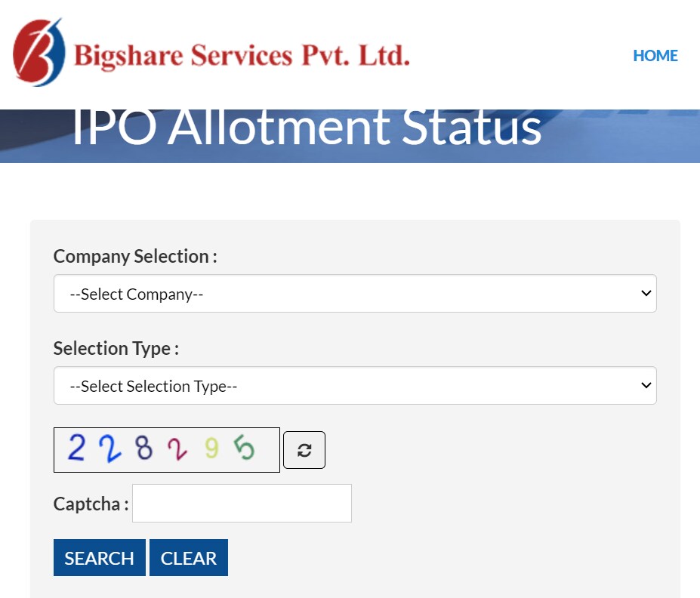This screenshot has width=700, height=598.
Task: Click the Company Selection label
Action: tap(134, 256)
